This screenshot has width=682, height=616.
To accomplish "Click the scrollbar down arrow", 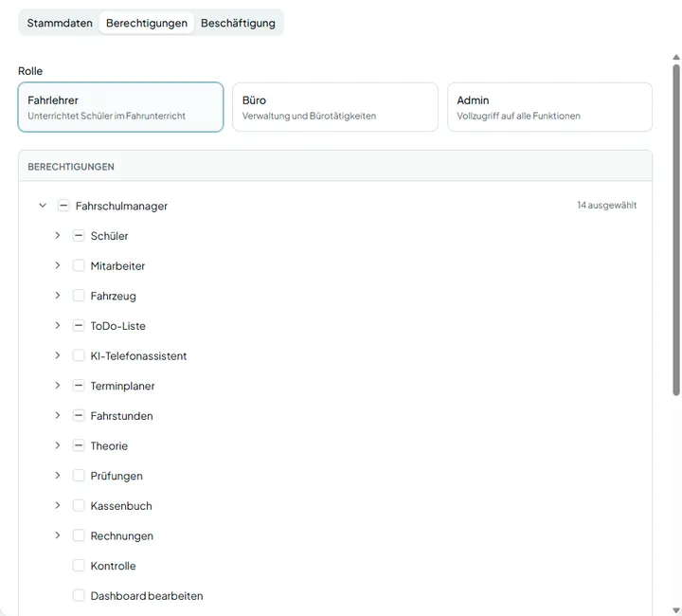I will pos(676,610).
